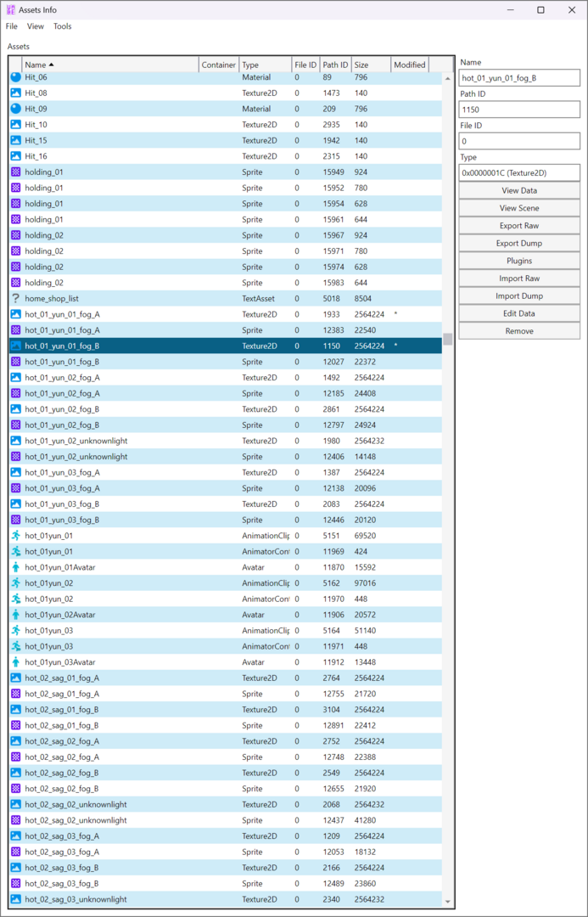Open the Tools menu
Image resolution: width=588 pixels, height=917 pixels.
point(63,26)
